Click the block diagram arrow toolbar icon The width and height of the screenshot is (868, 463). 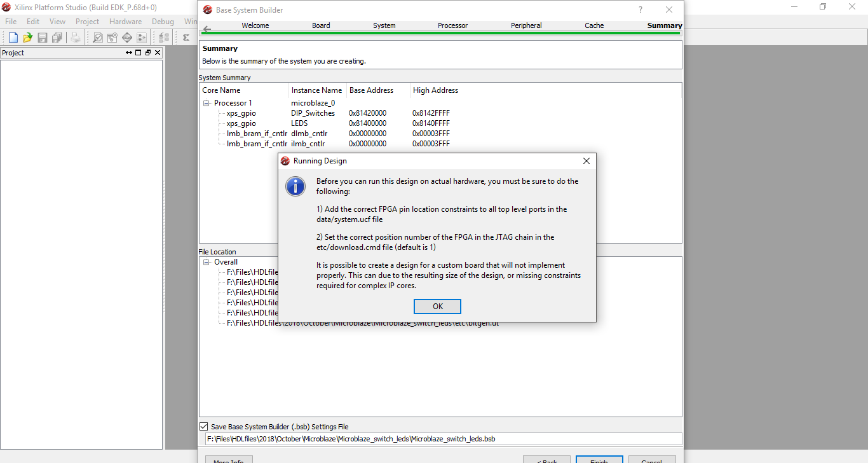coord(142,38)
